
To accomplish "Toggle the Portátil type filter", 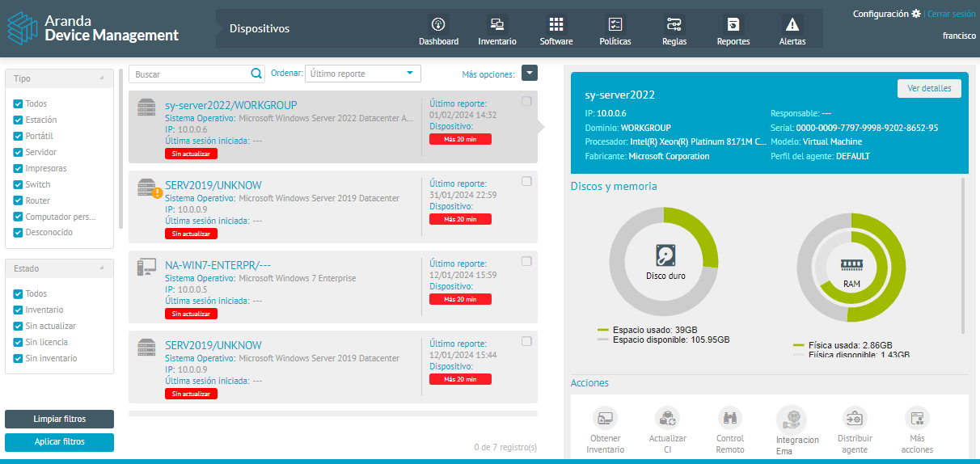I will [x=18, y=137].
